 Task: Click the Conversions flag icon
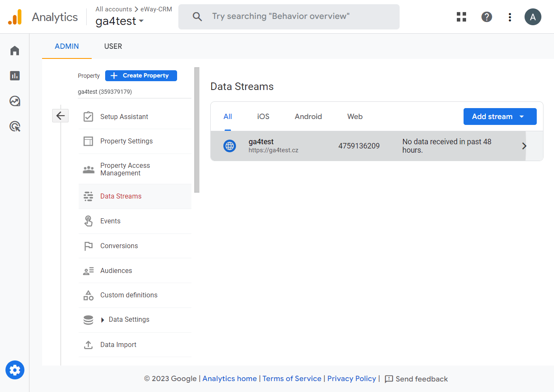tap(88, 246)
